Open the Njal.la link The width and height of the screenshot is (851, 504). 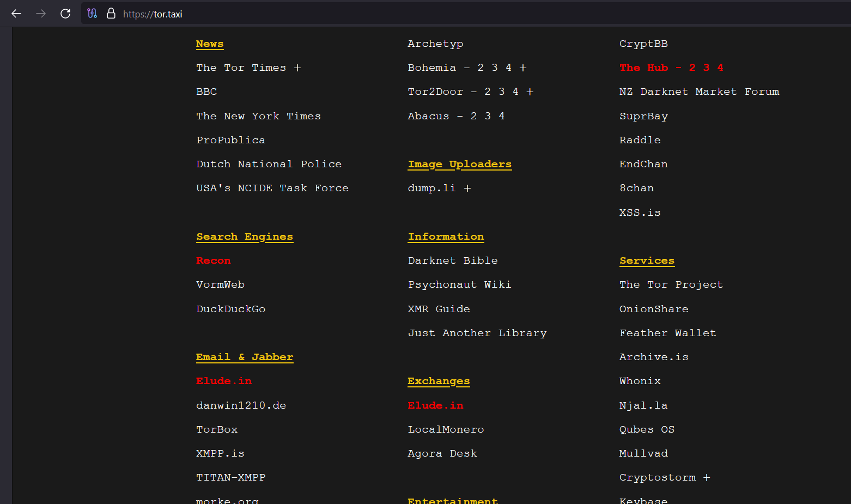643,405
